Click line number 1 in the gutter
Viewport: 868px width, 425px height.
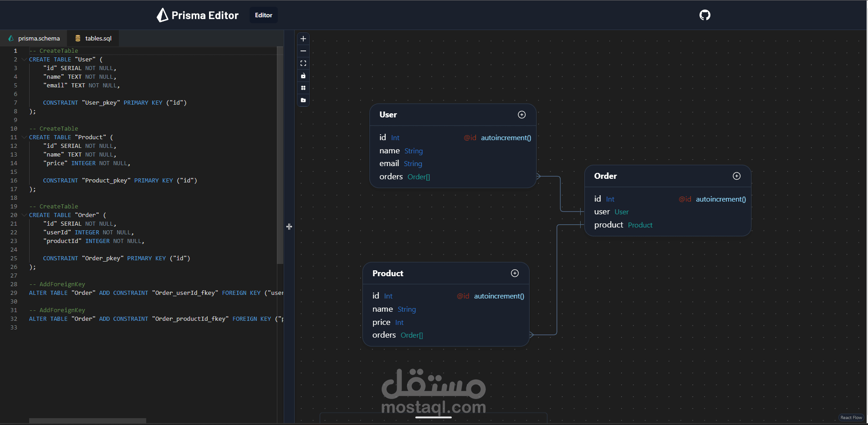point(15,51)
